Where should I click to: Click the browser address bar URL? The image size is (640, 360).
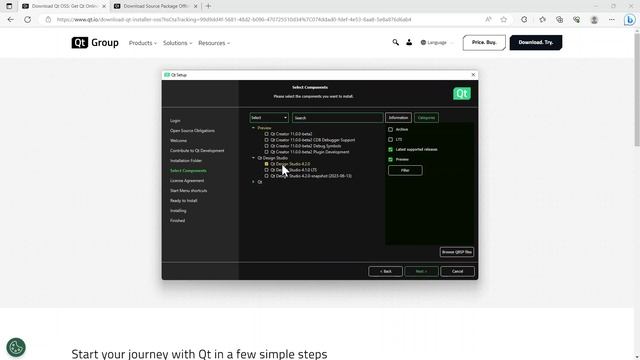[x=234, y=20]
